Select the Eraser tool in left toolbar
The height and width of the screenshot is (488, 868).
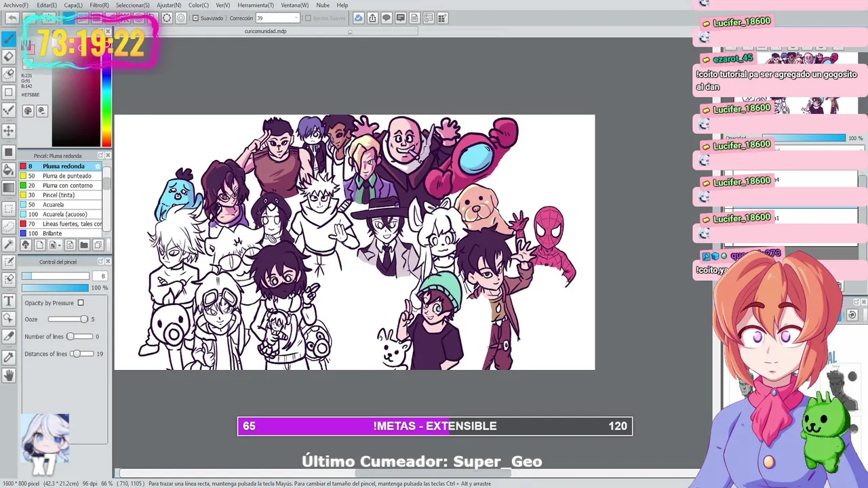click(9, 57)
